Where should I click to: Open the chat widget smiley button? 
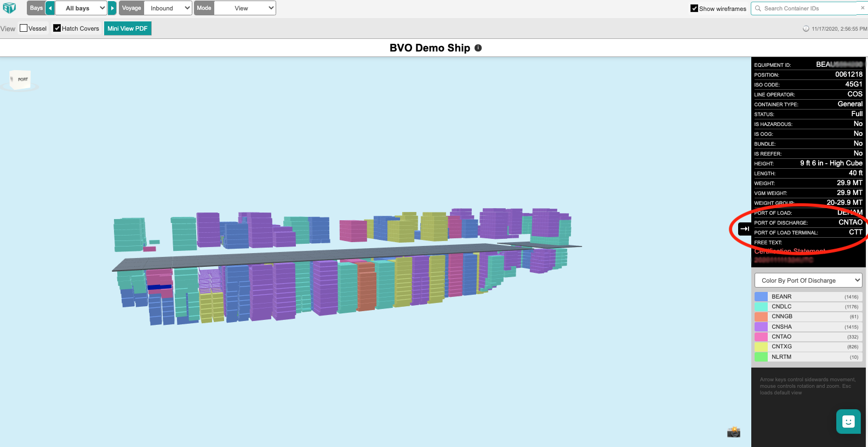(848, 421)
